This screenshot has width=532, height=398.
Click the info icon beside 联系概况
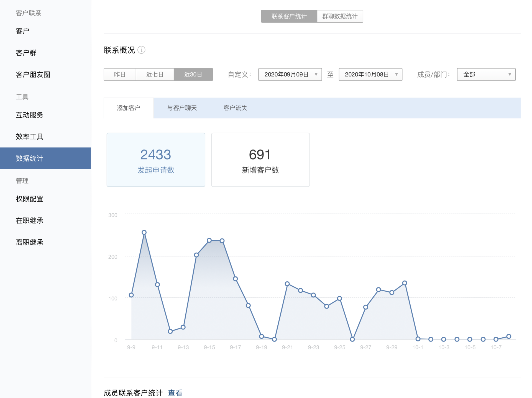tap(141, 50)
